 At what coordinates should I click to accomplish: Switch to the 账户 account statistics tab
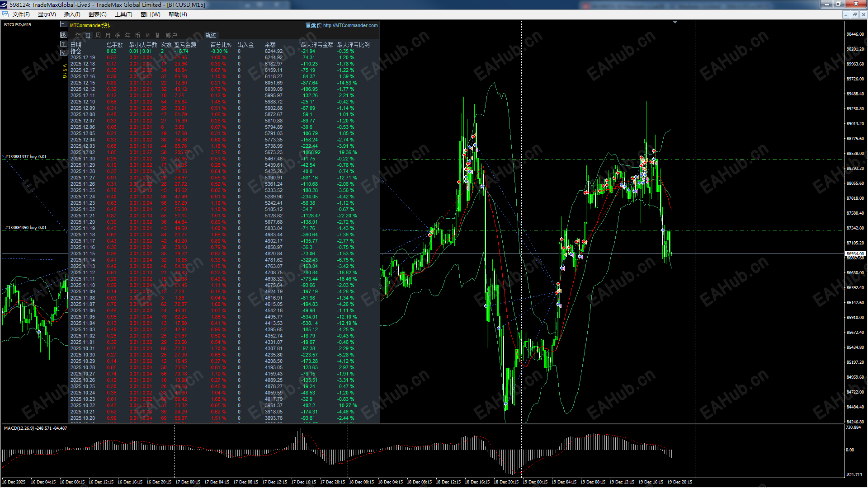pyautogui.click(x=172, y=35)
